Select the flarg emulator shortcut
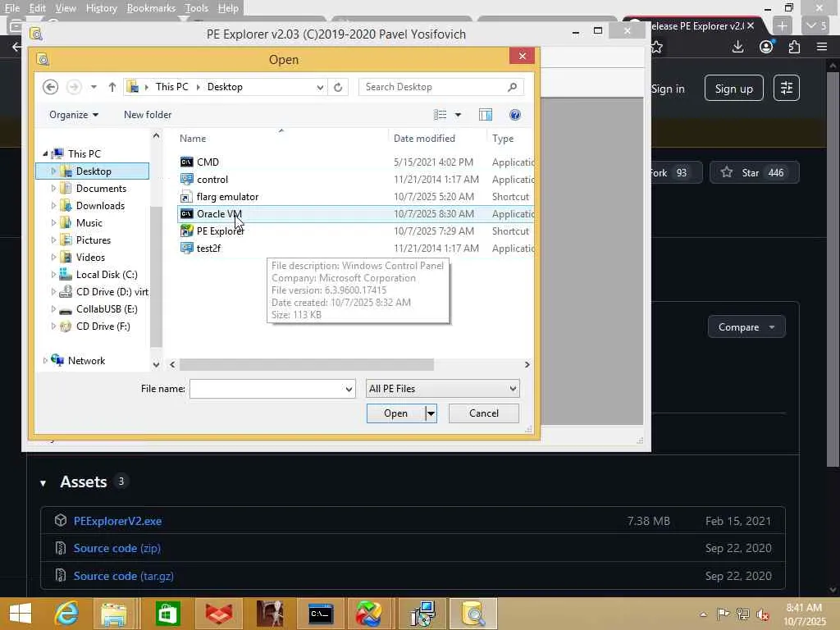The image size is (840, 630). 227,197
